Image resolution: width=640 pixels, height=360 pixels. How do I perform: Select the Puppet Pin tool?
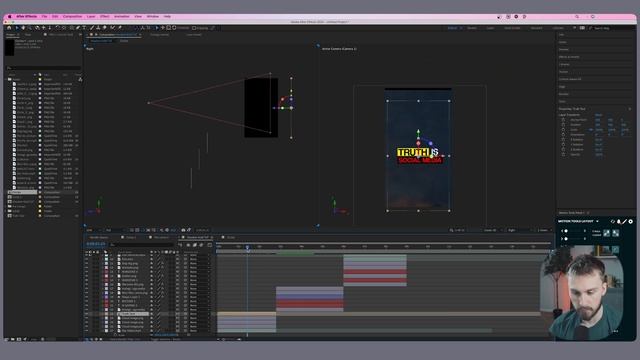pyautogui.click(x=120, y=28)
